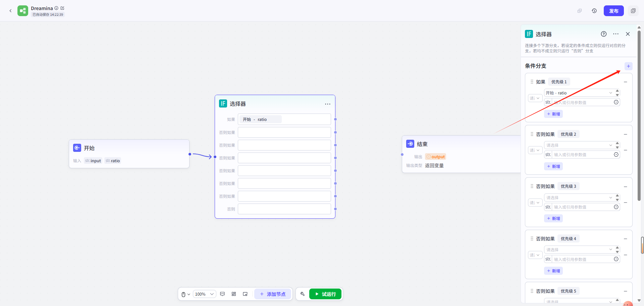Click 新增 under the 优先级 2 condition
This screenshot has height=306, width=644.
click(553, 166)
